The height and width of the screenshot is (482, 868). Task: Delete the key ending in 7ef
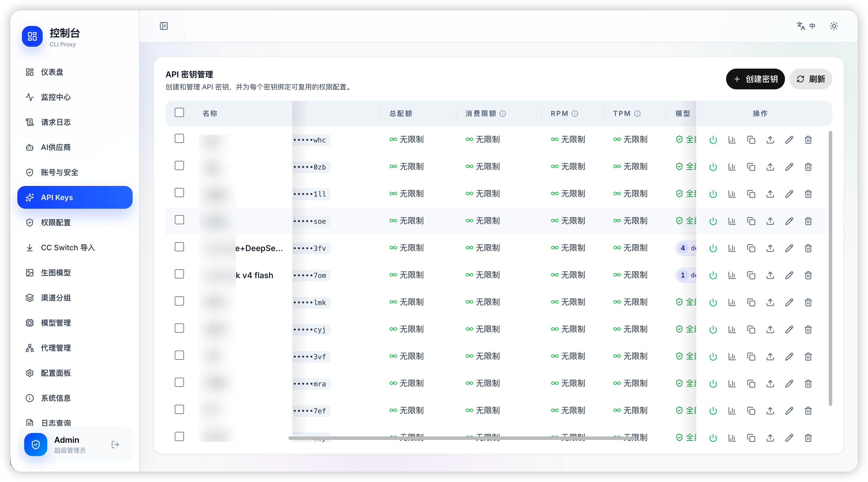click(x=808, y=411)
